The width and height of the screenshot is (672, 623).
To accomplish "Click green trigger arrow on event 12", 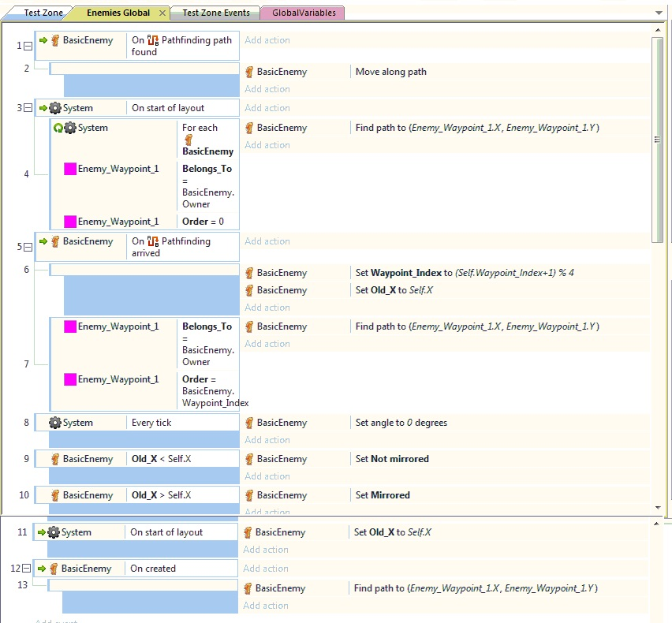I will (x=42, y=569).
